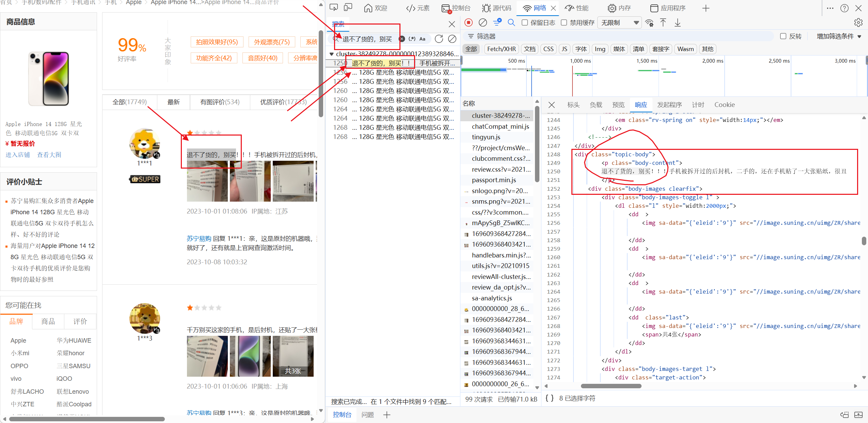
Task: Click the webpage horizontal scrollbar thumb
Action: 87,419
